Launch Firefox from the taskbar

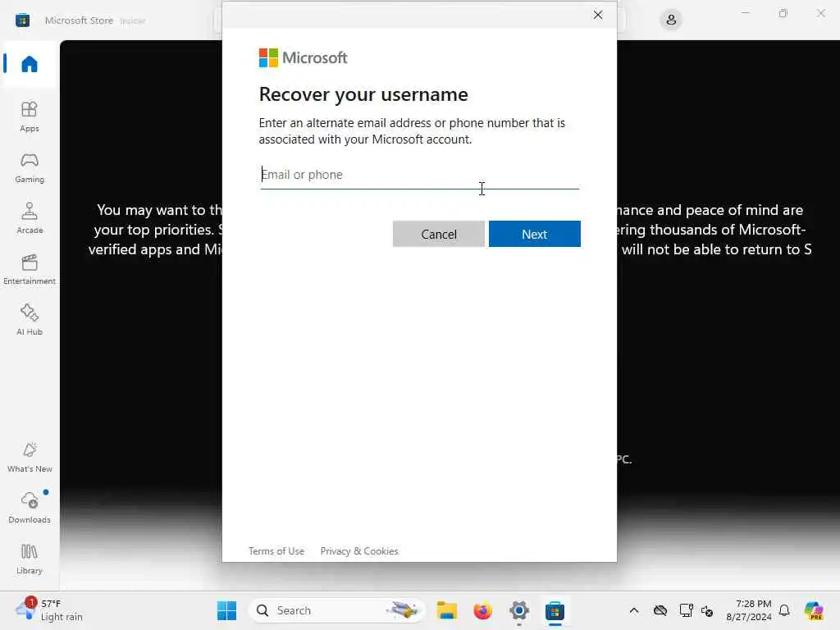[482, 610]
